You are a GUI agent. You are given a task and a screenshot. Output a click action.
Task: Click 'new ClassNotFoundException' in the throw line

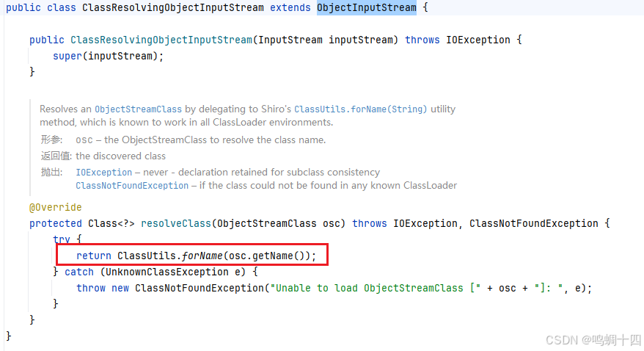point(188,288)
